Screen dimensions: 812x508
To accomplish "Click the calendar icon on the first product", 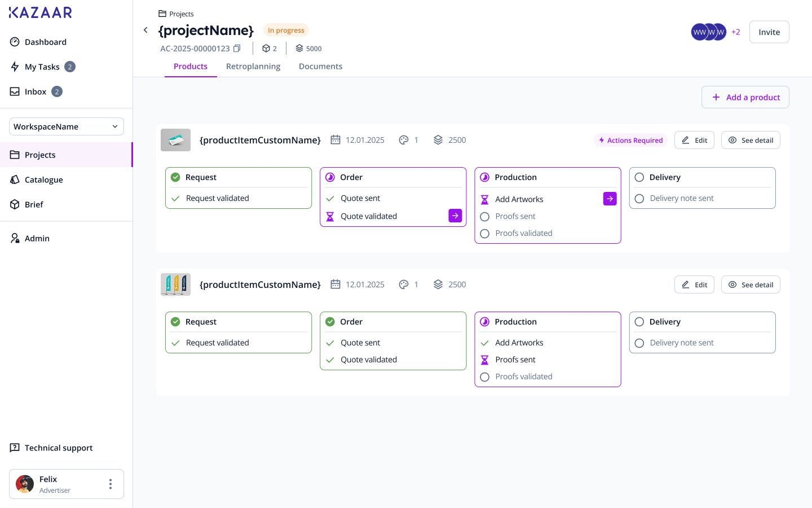I will tap(336, 140).
